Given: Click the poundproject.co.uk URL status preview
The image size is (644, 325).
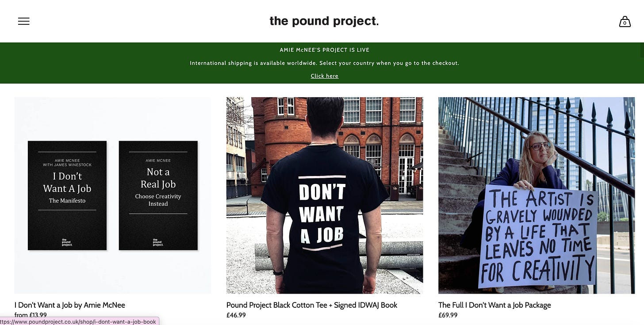Looking at the screenshot, I should 79,321.
